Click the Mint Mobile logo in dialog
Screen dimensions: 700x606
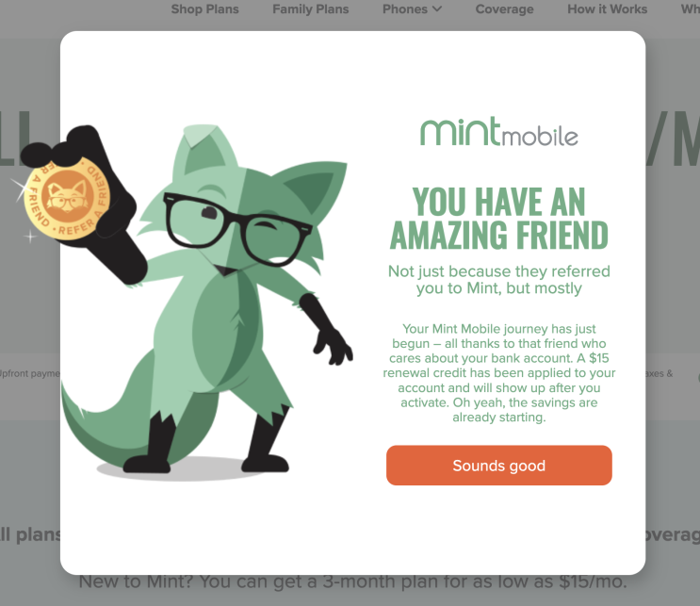tap(499, 132)
